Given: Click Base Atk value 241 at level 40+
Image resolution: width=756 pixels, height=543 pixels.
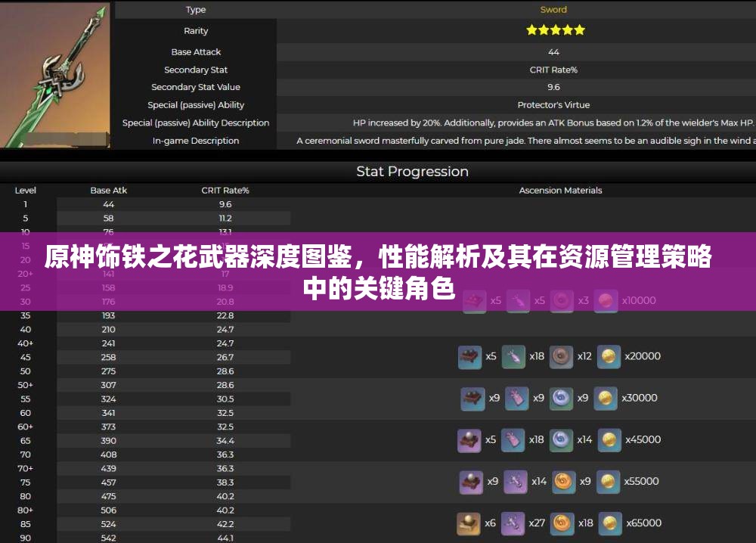Looking at the screenshot, I should (x=108, y=343).
